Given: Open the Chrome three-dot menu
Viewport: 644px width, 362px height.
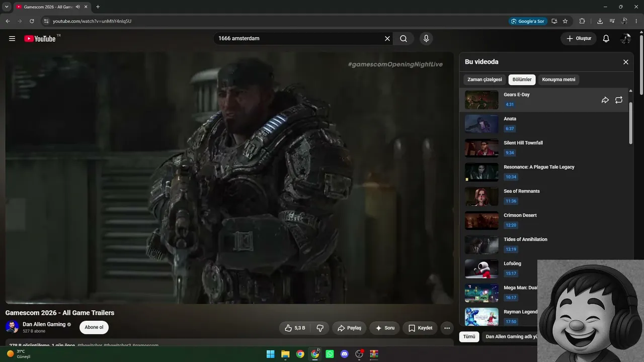Looking at the screenshot, I should [x=636, y=21].
